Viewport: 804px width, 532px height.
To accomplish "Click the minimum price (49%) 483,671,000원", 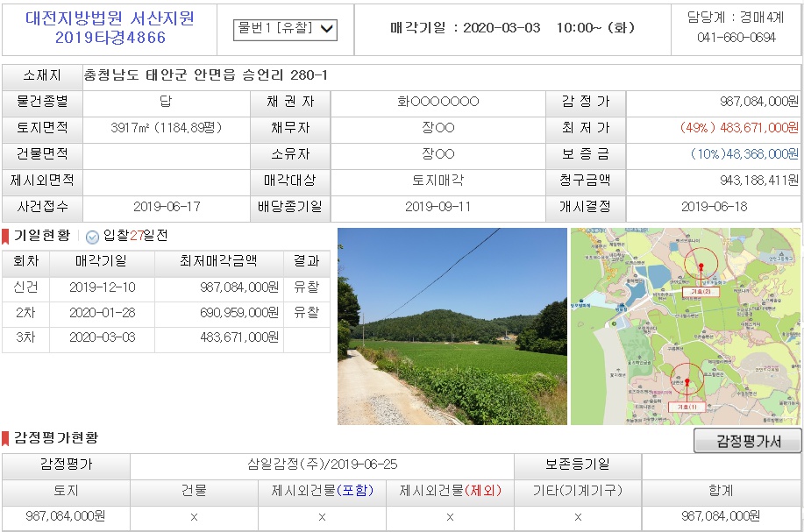I will pos(739,128).
